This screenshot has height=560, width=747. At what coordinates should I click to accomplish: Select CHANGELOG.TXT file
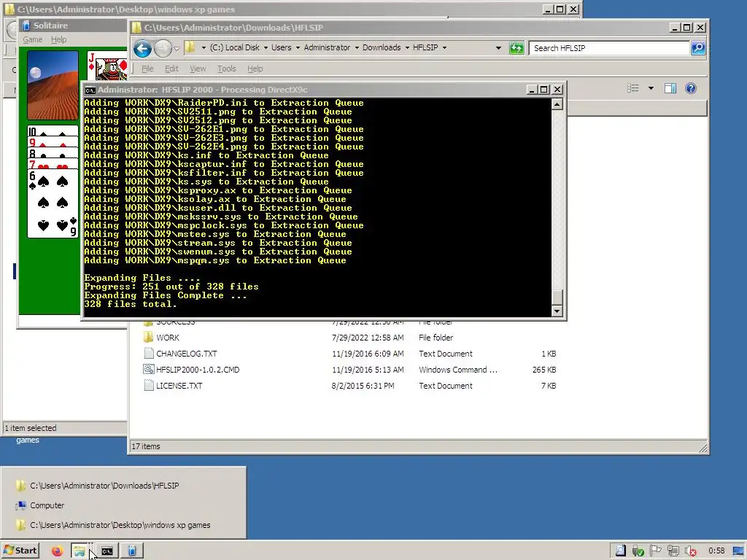[x=186, y=354]
